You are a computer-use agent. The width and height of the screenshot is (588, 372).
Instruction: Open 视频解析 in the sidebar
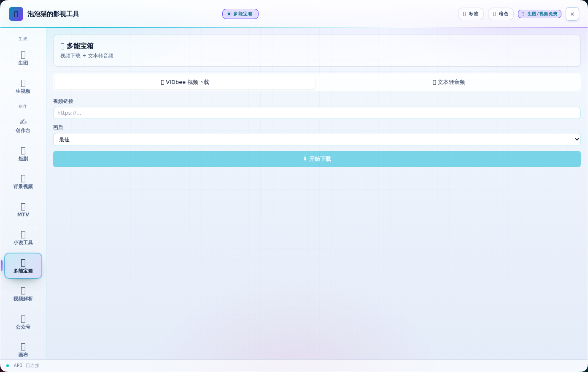click(23, 294)
